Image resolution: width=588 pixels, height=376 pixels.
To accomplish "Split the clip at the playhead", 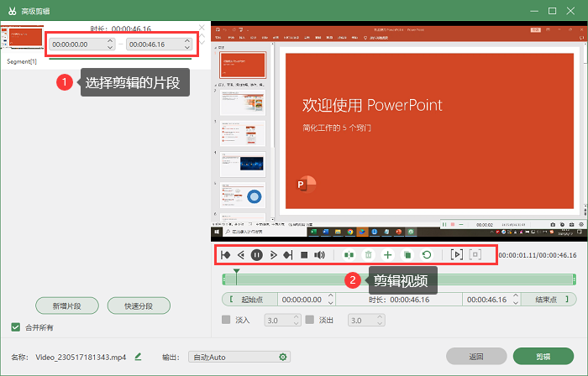I will [x=349, y=255].
